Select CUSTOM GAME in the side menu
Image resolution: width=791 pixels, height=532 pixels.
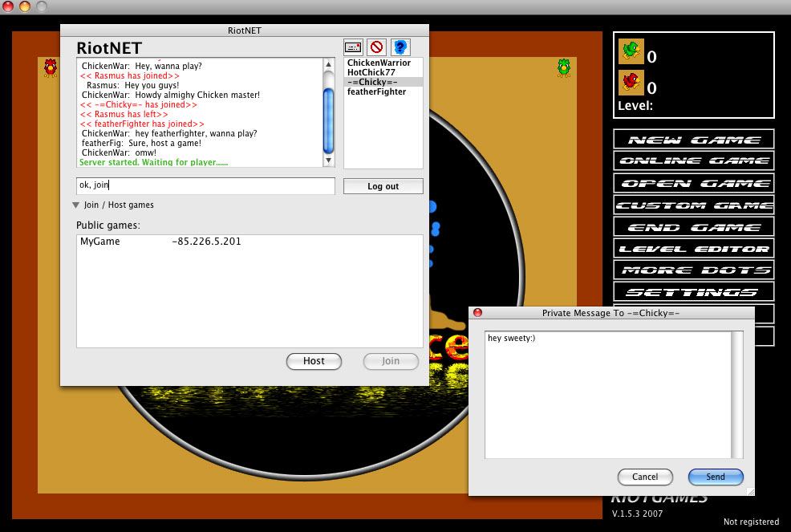click(x=694, y=205)
